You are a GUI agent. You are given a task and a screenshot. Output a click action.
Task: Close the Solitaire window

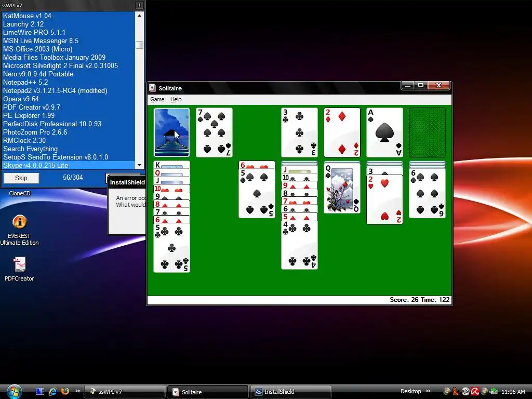[x=438, y=86]
